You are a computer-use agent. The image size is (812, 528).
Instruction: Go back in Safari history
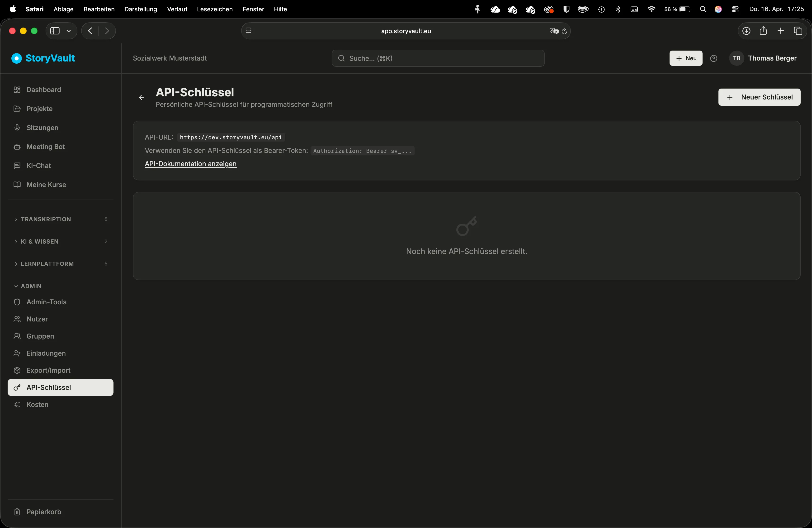(90, 31)
